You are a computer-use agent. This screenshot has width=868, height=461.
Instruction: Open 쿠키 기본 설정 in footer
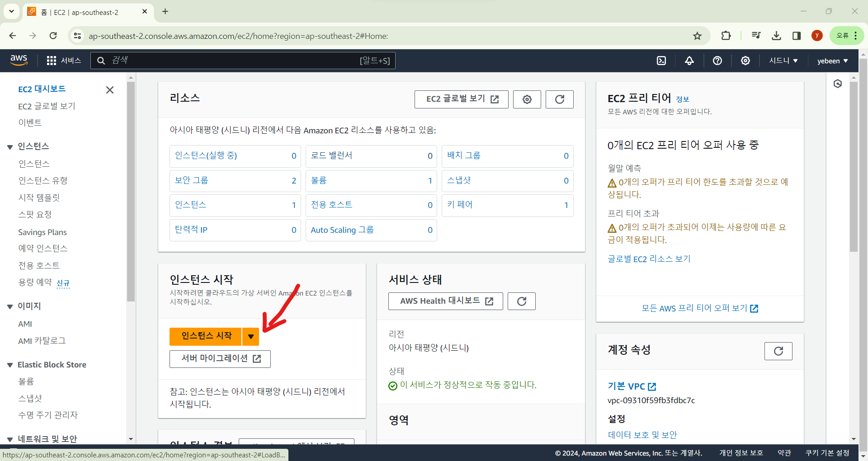pos(827,453)
